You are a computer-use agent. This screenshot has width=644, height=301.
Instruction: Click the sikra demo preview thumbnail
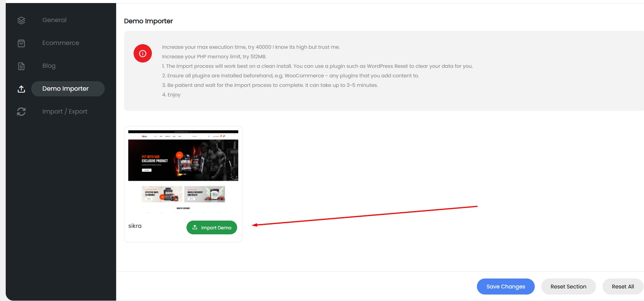(183, 171)
